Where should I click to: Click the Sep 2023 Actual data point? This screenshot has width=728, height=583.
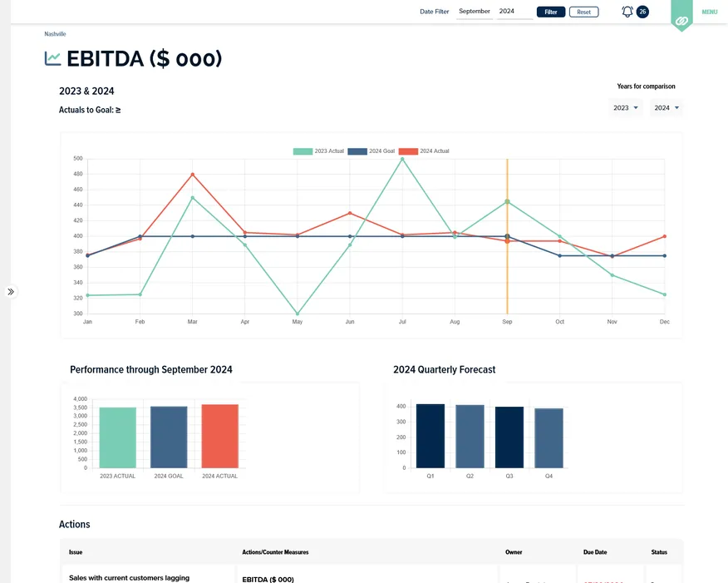coord(507,202)
